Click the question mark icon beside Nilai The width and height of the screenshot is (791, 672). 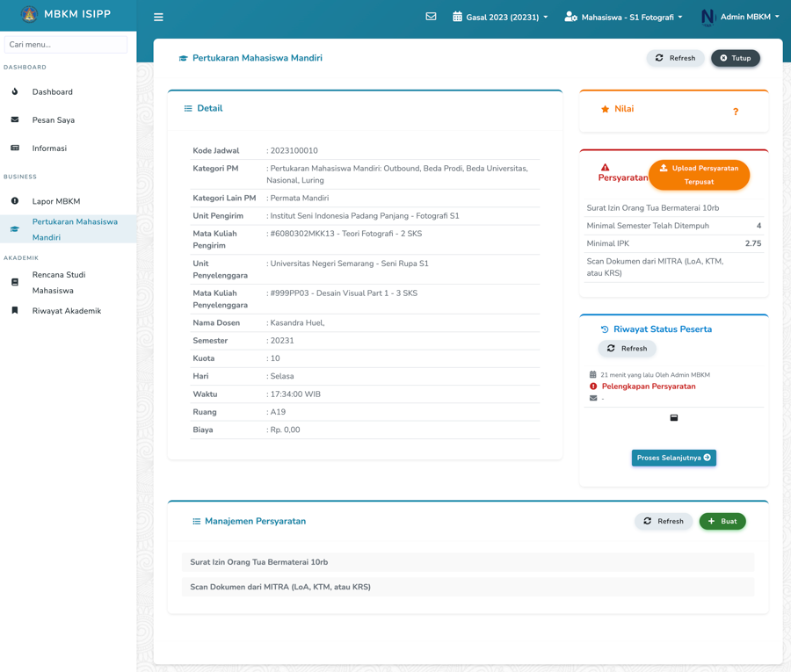click(736, 112)
